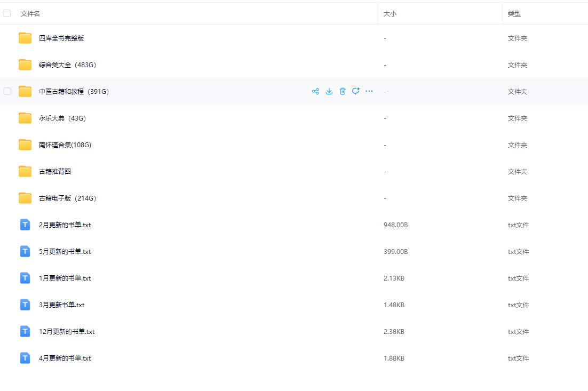This screenshot has height=391, width=588.
Task: Click the txt file icon of 2月更新的书单.txt
Action: (x=25, y=225)
